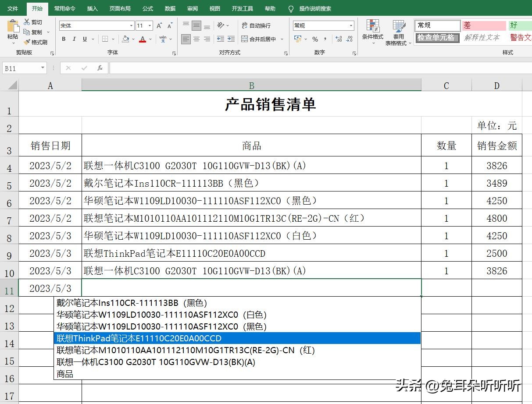Apply the fill color paint bucket

126,39
